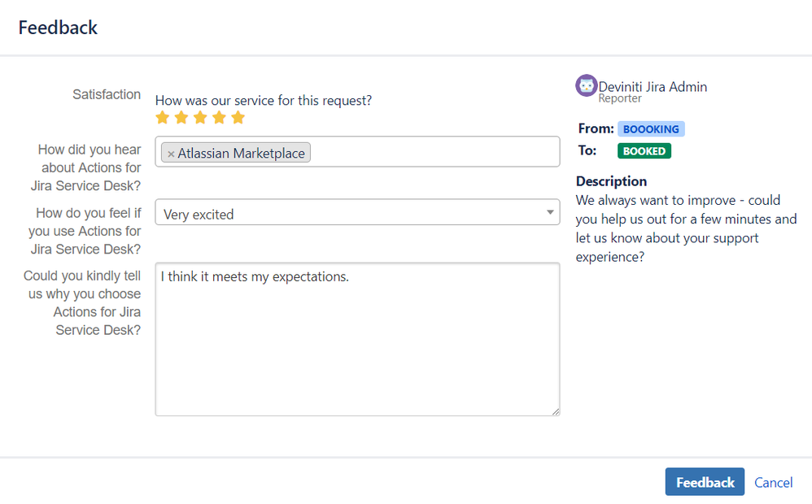This screenshot has width=812, height=504.
Task: Give a five-star rating with the last star
Action: pyautogui.click(x=238, y=117)
